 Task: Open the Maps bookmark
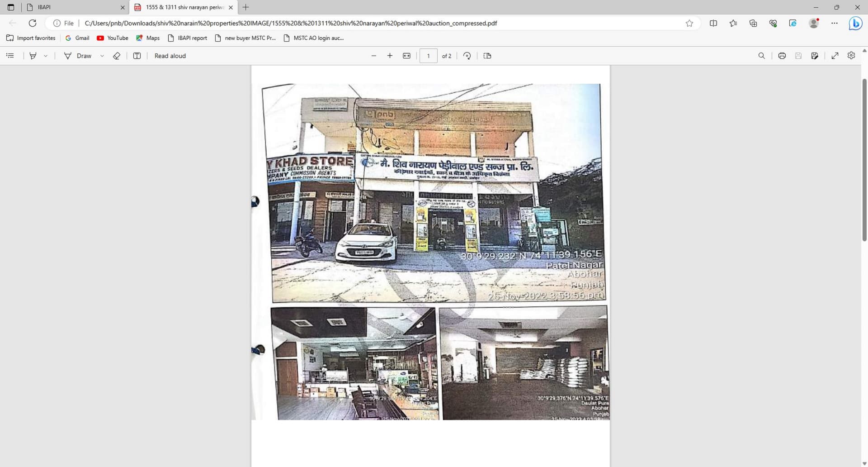pyautogui.click(x=148, y=38)
